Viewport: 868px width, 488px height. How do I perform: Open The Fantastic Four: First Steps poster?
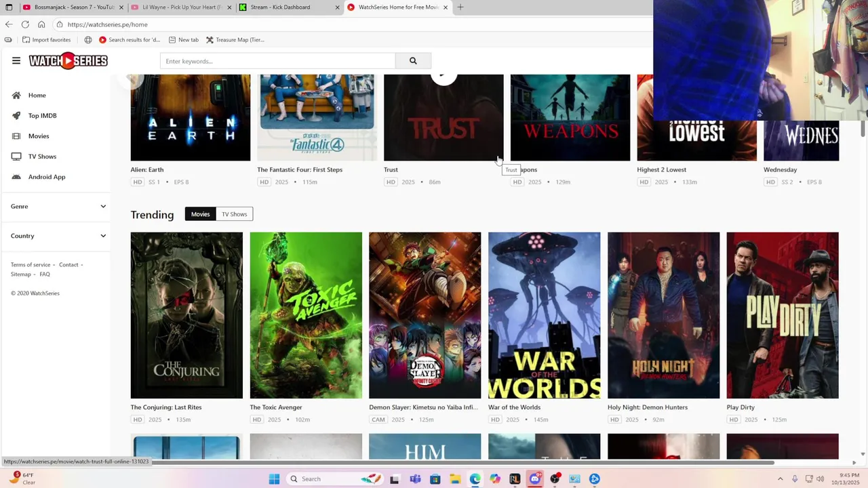point(317,118)
